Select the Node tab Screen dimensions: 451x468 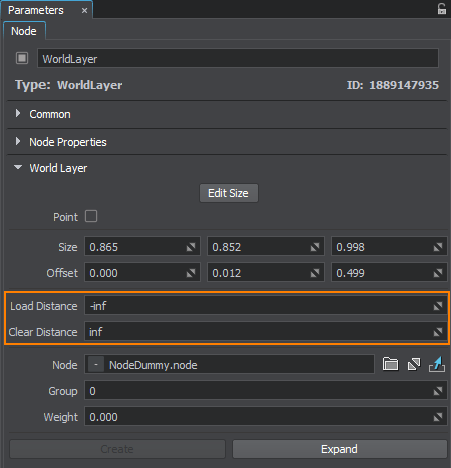[24, 31]
